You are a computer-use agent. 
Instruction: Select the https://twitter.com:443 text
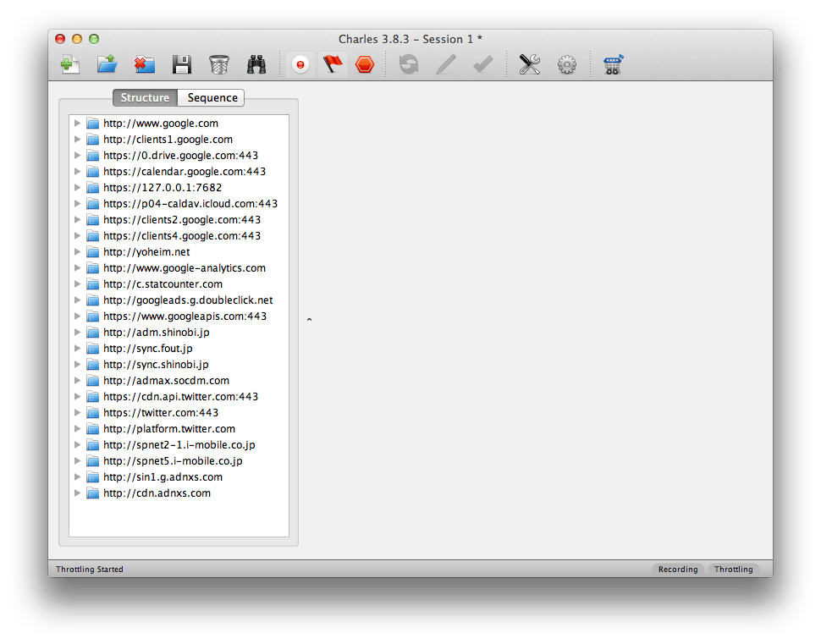click(161, 413)
